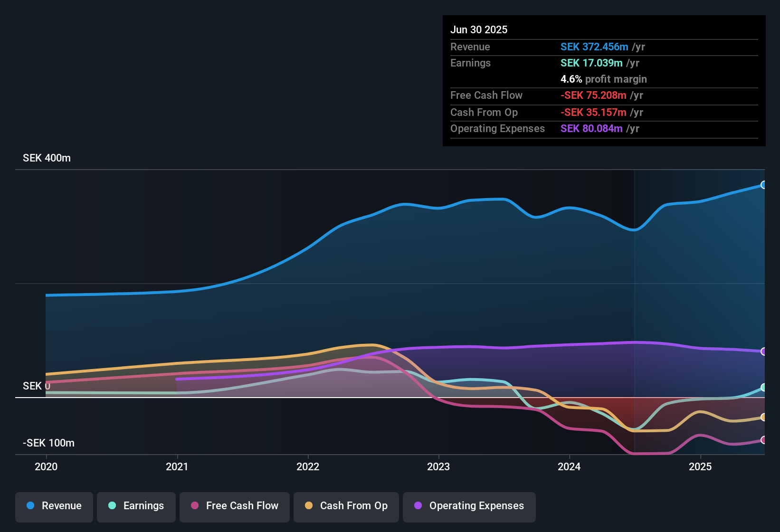The height and width of the screenshot is (532, 780).
Task: Hide the Operating Expenses series
Action: (x=469, y=507)
